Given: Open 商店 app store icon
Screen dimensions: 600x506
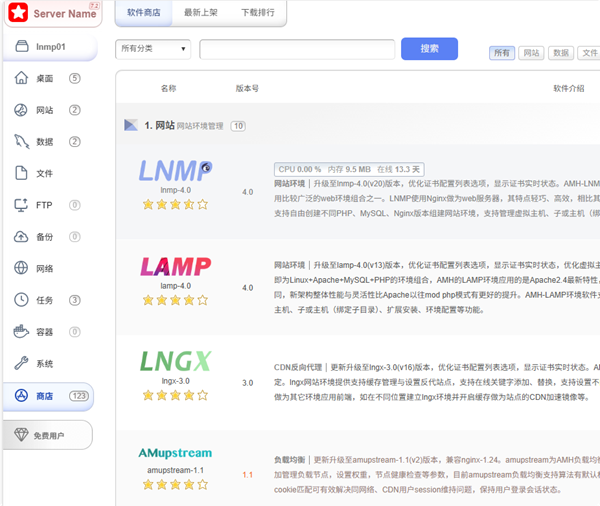Looking at the screenshot, I should [x=21, y=395].
